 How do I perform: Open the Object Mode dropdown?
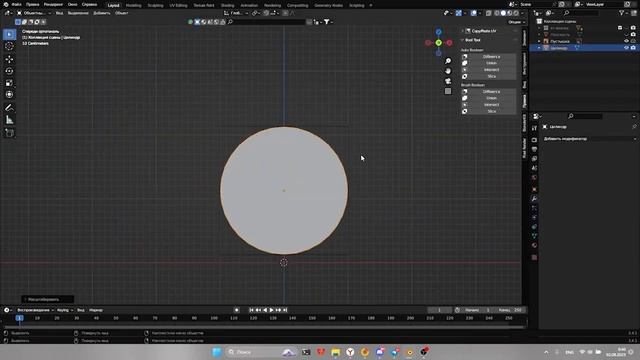[x=33, y=13]
